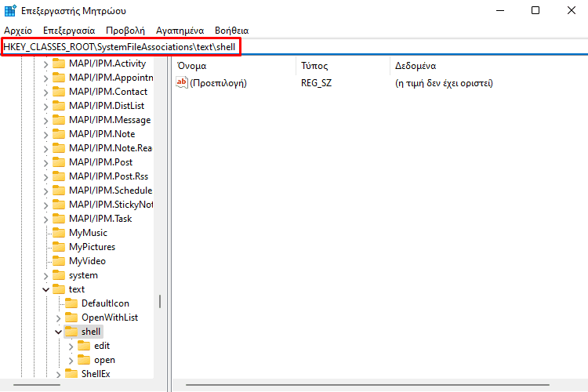Click the '(η τιμή δεν έχει οριστεί)' data cell

444,83
